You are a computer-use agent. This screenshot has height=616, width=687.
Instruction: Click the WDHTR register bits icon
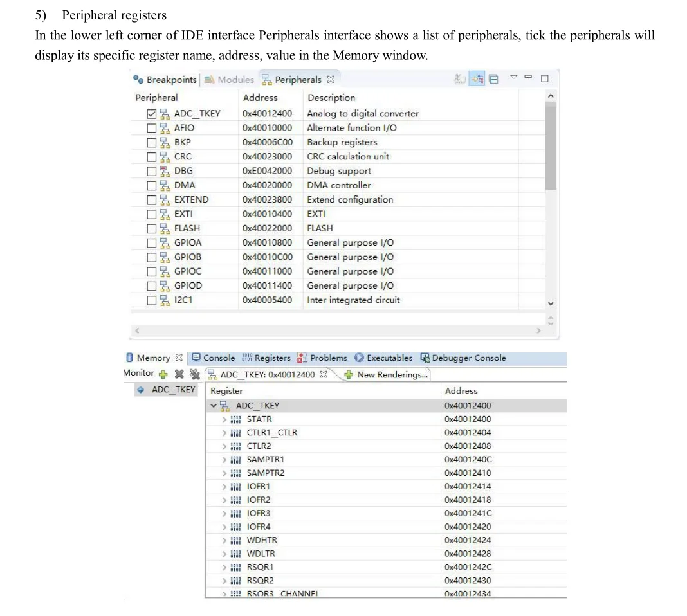pos(235,541)
